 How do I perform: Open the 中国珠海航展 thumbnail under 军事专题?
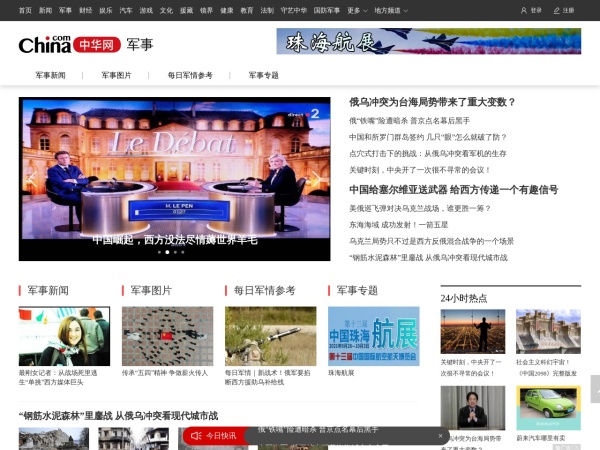pyautogui.click(x=373, y=335)
